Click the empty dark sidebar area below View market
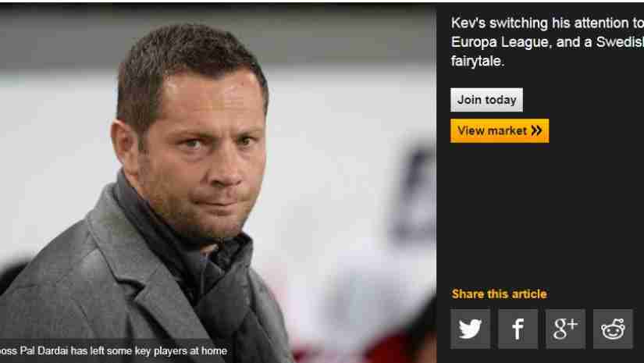 point(546,214)
